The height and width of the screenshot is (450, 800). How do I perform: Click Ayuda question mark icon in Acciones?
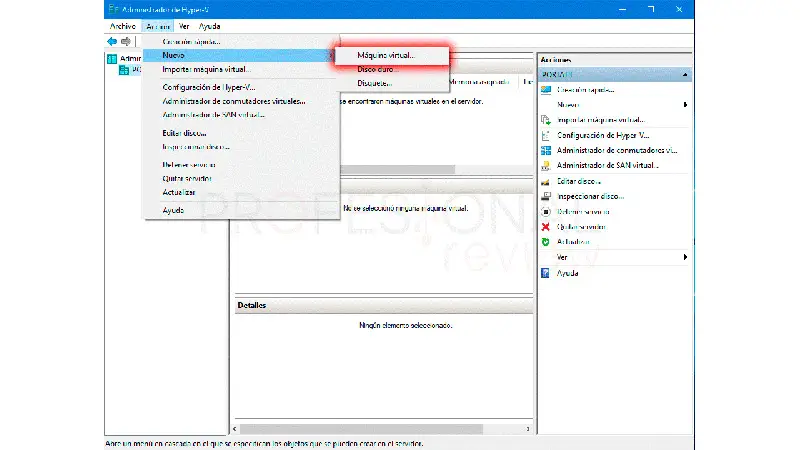[x=545, y=273]
